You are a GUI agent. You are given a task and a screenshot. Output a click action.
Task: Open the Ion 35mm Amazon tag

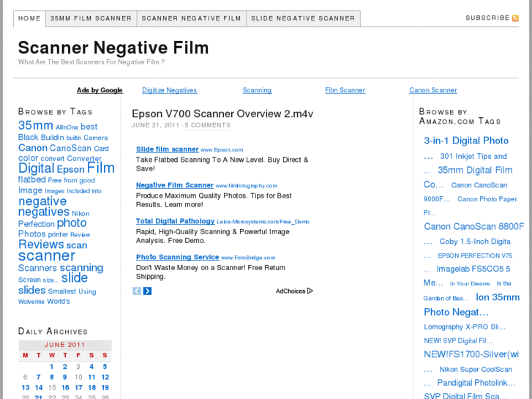tap(498, 297)
